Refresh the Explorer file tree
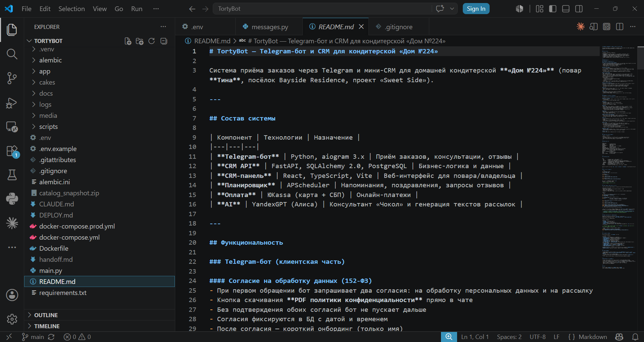Image resolution: width=644 pixels, height=342 pixels. click(152, 41)
